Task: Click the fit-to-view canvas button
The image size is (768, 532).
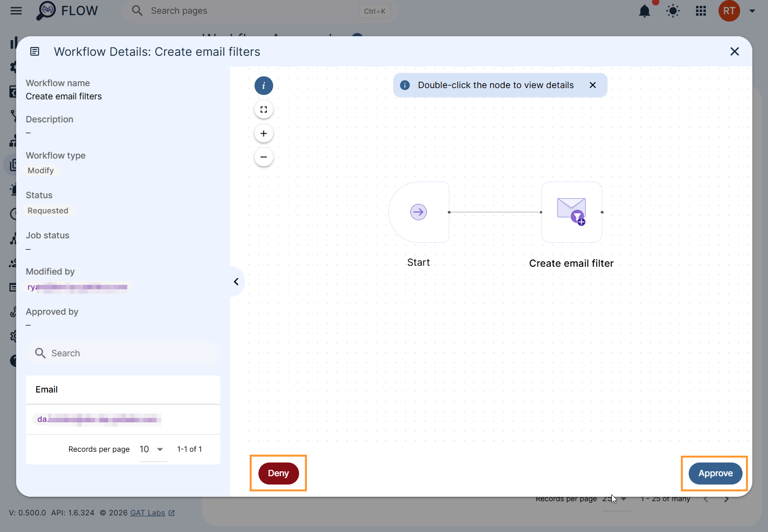Action: (x=264, y=110)
